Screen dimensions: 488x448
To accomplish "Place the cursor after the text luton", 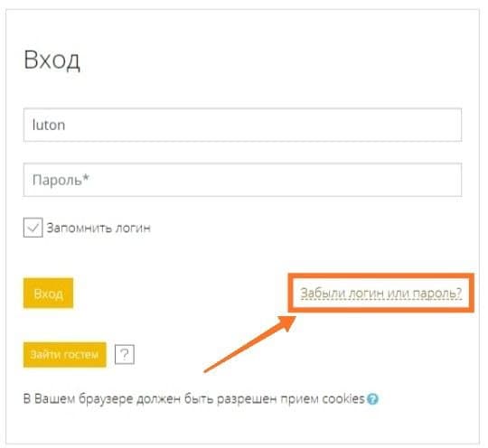I will click(66, 125).
